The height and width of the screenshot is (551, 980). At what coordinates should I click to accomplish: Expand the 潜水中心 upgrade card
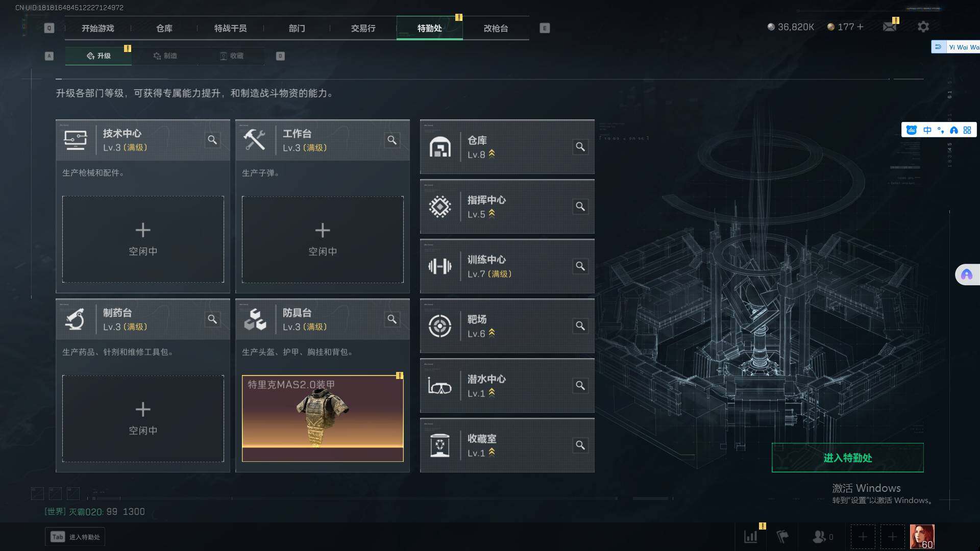coord(507,386)
